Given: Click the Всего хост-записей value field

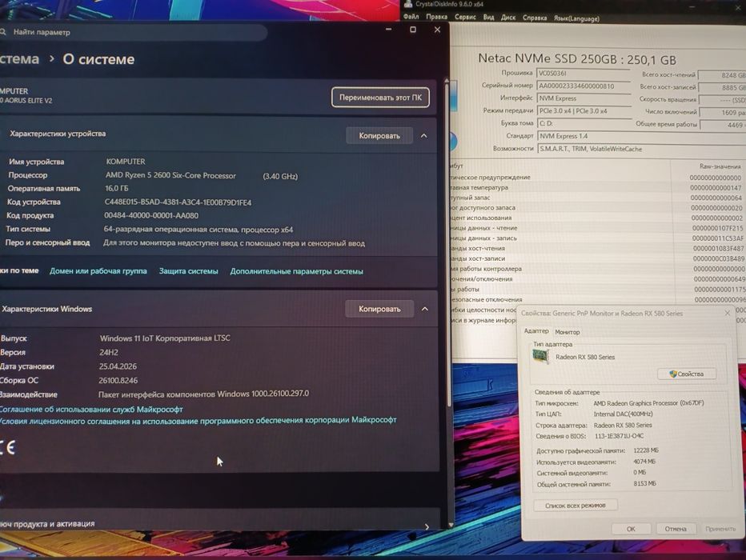Looking at the screenshot, I should (x=723, y=87).
